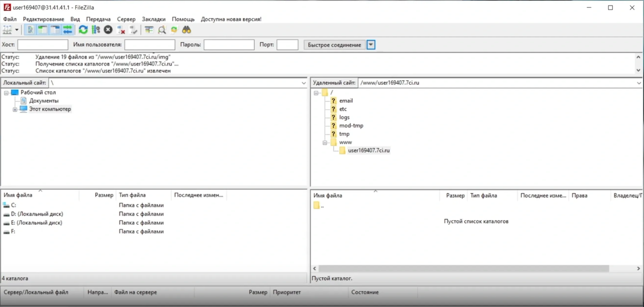Open the Помощь menu
The height and width of the screenshot is (307, 644).
point(183,19)
